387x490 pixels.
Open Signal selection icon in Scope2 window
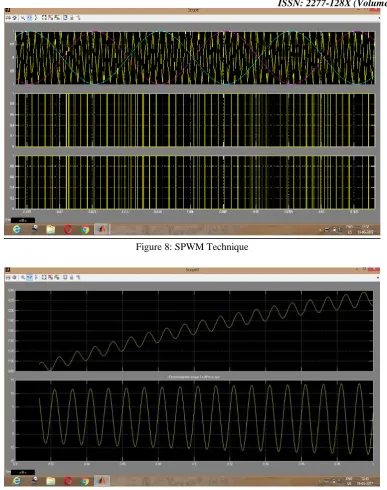(78, 277)
